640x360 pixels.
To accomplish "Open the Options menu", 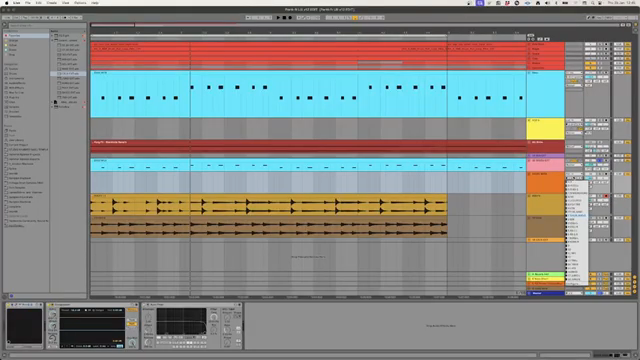I will tap(80, 3).
